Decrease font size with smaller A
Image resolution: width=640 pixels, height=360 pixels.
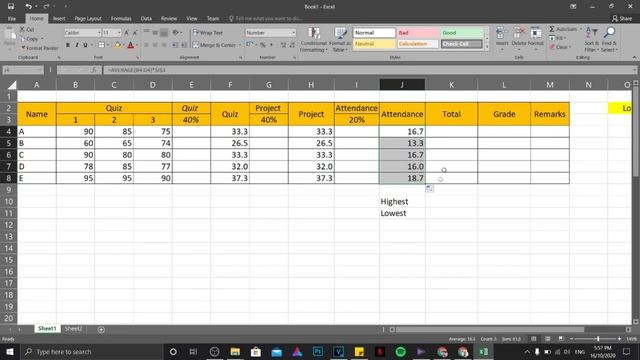click(x=135, y=33)
